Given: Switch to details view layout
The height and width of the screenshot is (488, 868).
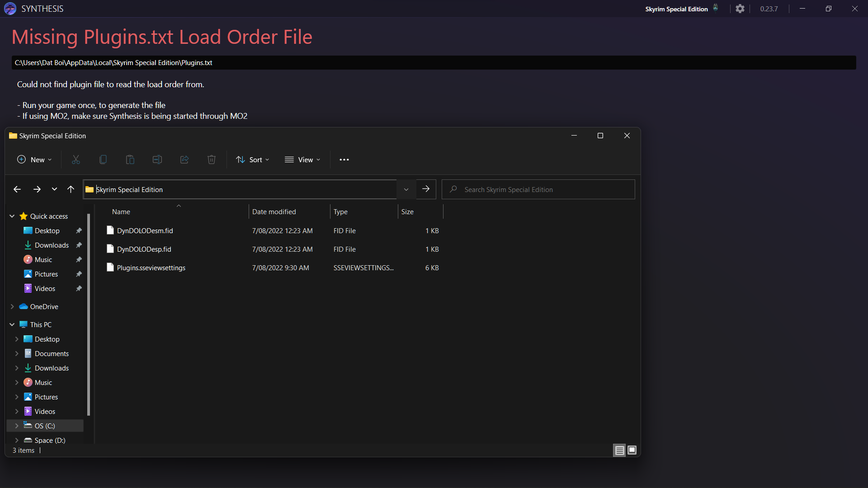Looking at the screenshot, I should [619, 450].
